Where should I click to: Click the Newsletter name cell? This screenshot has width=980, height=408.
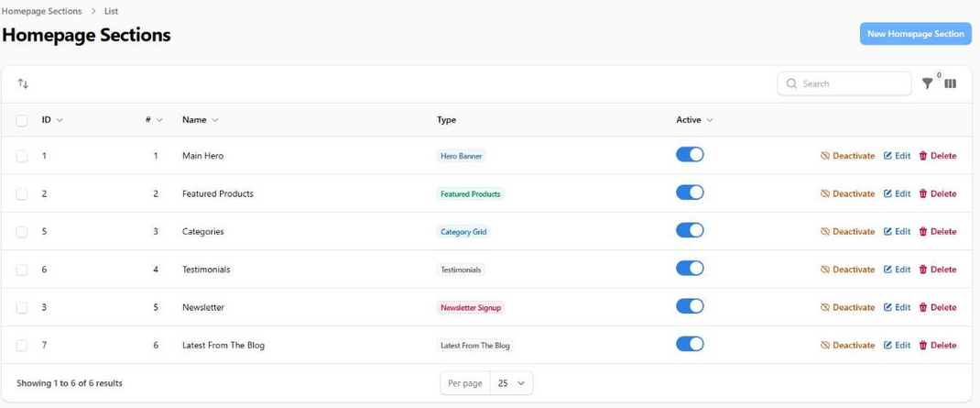click(203, 307)
